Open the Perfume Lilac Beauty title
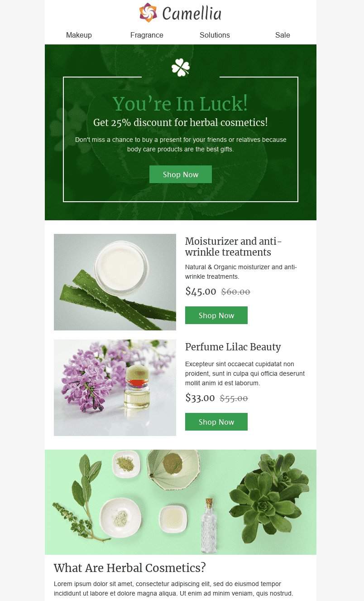This screenshot has width=364, height=601. coord(233,347)
